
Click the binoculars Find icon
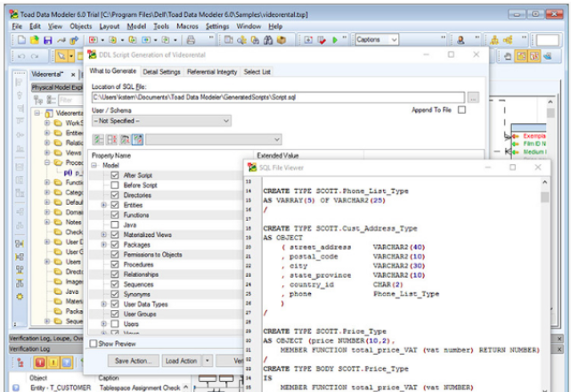(x=268, y=40)
